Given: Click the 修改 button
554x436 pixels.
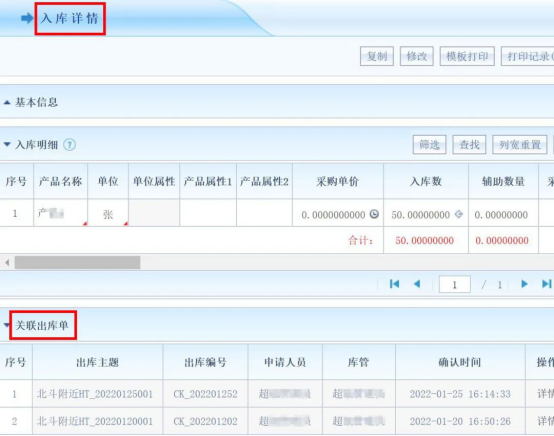Looking at the screenshot, I should [417, 56].
